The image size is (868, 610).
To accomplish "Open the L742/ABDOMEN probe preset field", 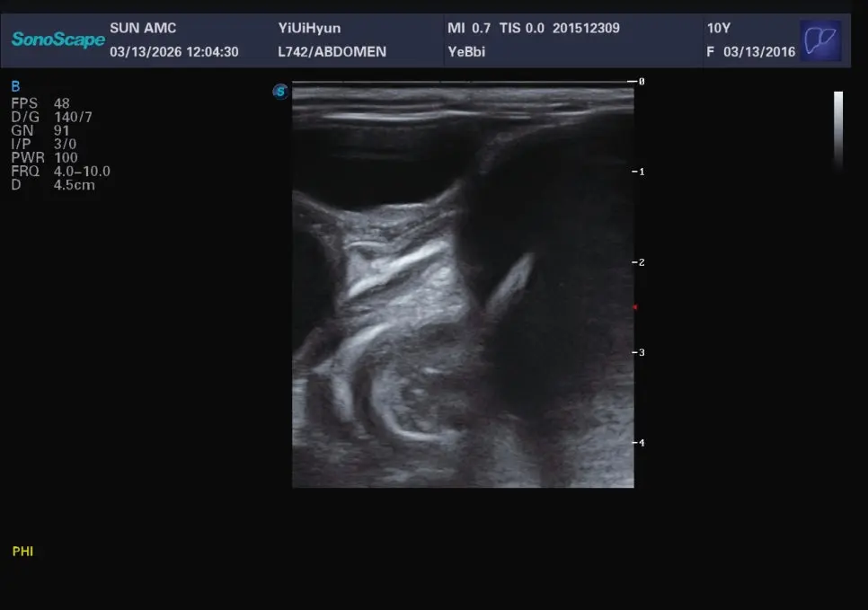I will (332, 51).
